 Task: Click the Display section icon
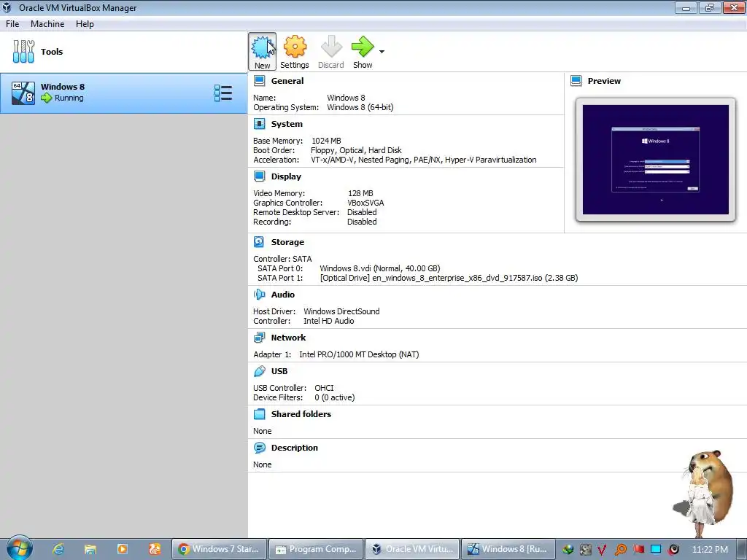tap(259, 176)
